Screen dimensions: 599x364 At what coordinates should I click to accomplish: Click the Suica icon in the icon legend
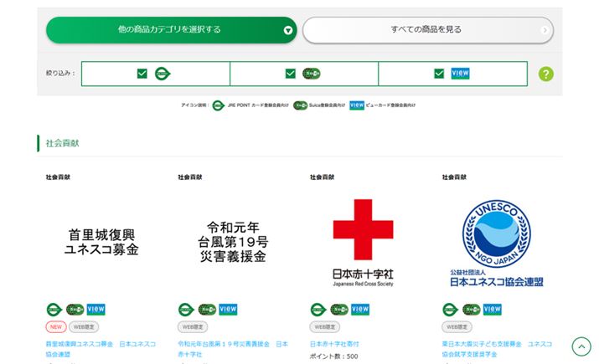pyautogui.click(x=300, y=105)
